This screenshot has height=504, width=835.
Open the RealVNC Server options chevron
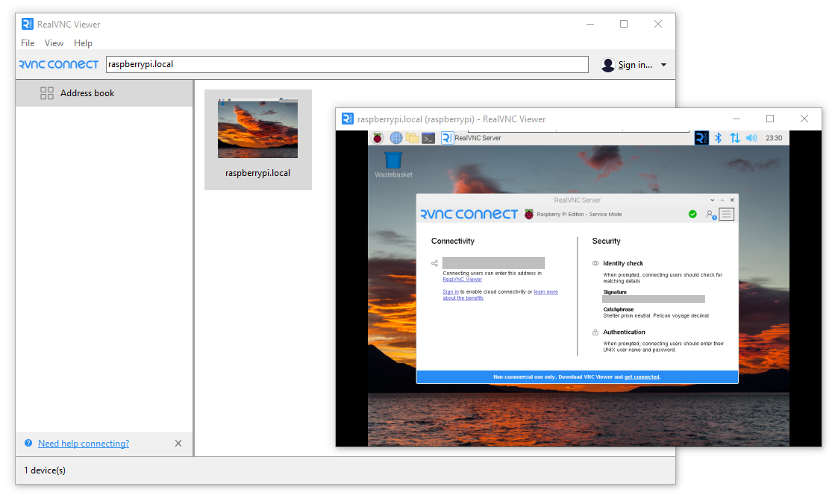point(713,200)
